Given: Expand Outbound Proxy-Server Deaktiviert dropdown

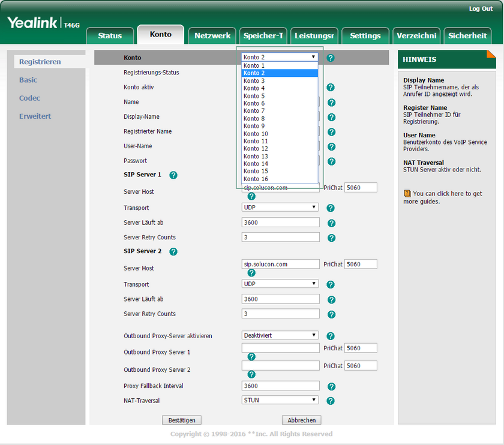Looking at the screenshot, I should coord(280,335).
